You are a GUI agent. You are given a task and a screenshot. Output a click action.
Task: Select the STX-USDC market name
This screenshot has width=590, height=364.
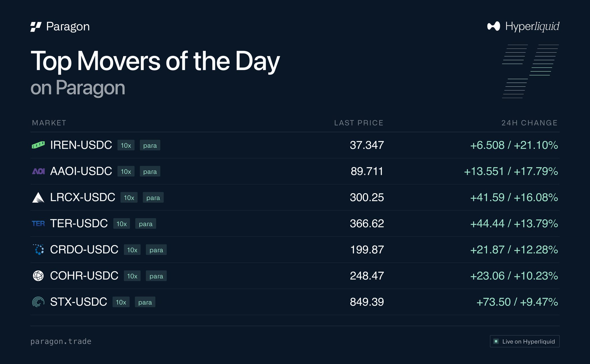[79, 302]
